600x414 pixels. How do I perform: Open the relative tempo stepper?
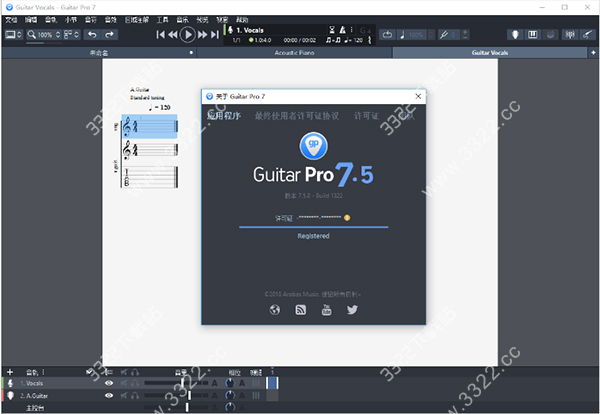[431, 35]
